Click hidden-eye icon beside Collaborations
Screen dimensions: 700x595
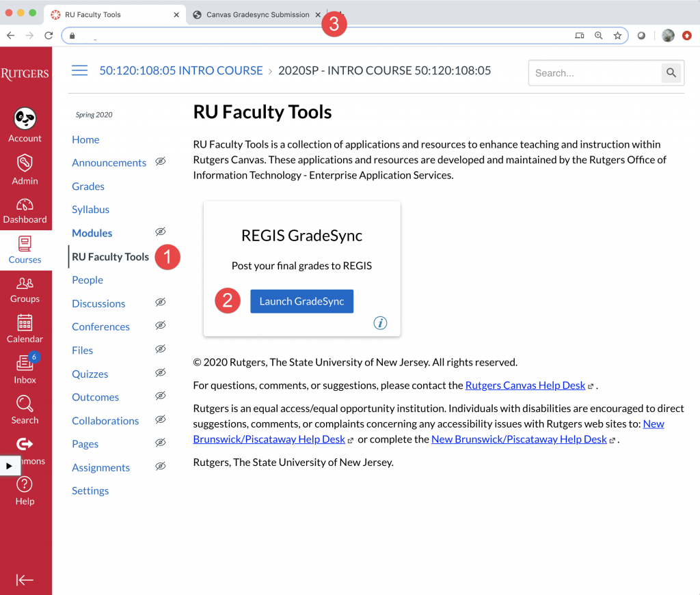[160, 419]
